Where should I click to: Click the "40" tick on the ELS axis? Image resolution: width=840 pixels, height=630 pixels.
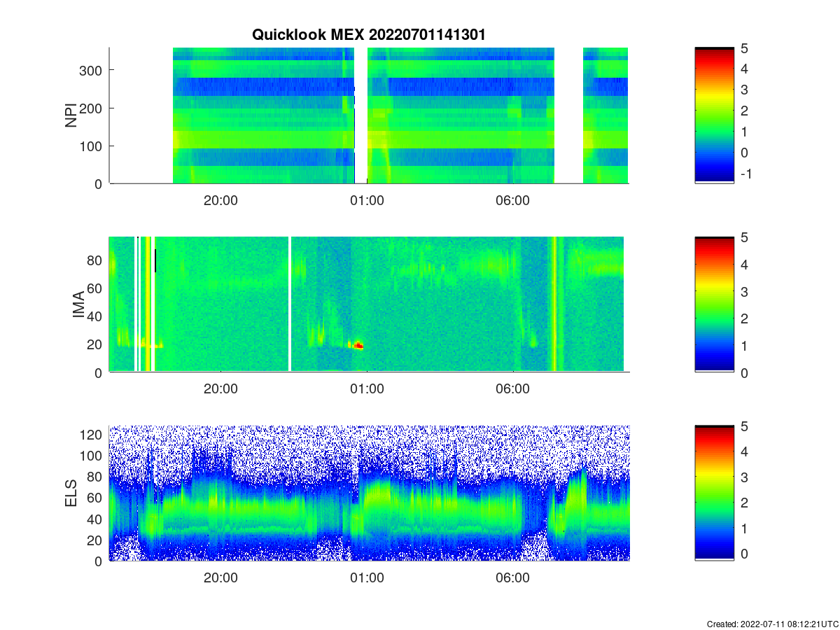coord(96,519)
